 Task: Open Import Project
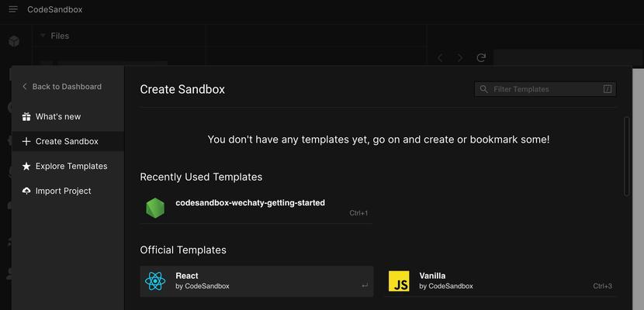(68, 191)
